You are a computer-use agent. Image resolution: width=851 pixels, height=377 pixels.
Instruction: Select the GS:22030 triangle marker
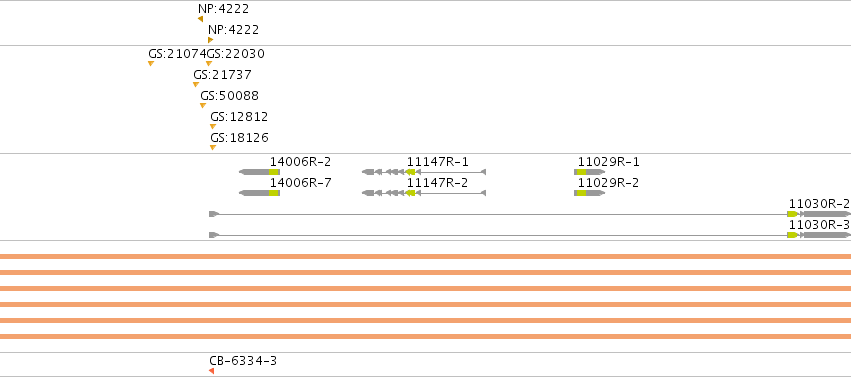point(209,63)
